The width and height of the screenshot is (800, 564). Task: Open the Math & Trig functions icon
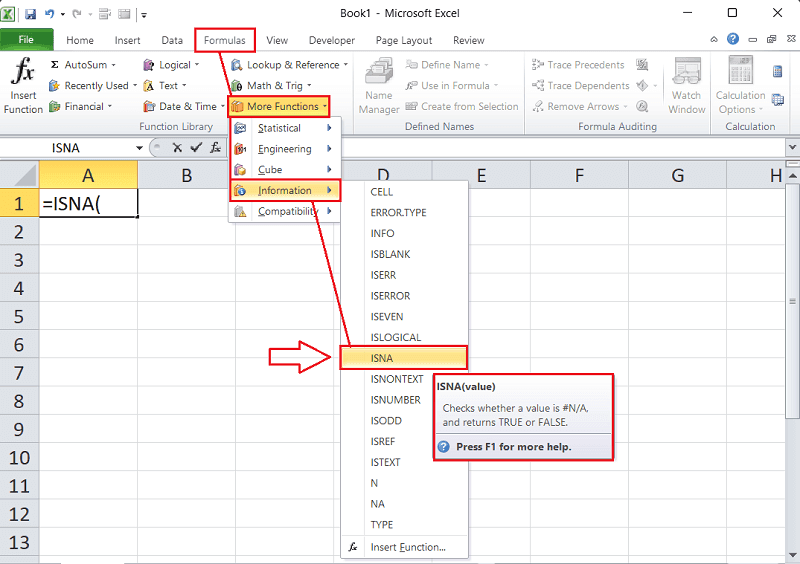tap(236, 86)
